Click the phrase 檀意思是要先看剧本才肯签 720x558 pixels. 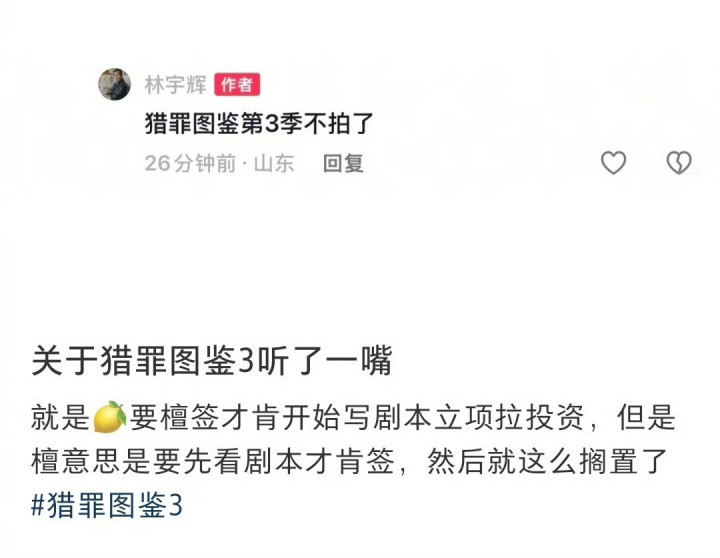(213, 462)
